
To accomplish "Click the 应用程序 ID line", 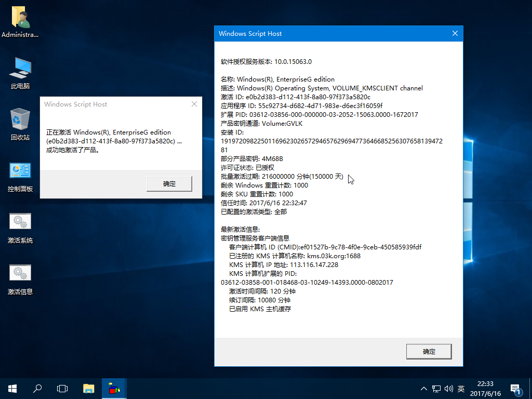I will [302, 106].
